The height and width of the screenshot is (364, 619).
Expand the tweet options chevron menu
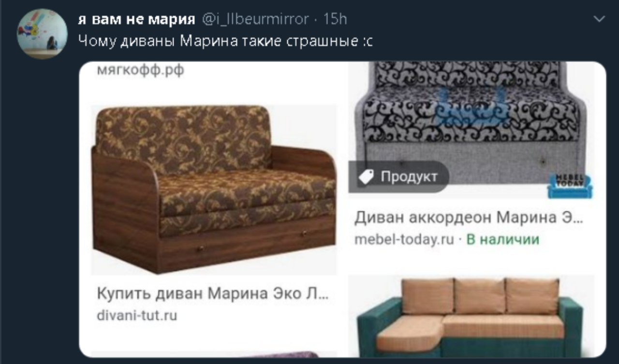click(599, 19)
